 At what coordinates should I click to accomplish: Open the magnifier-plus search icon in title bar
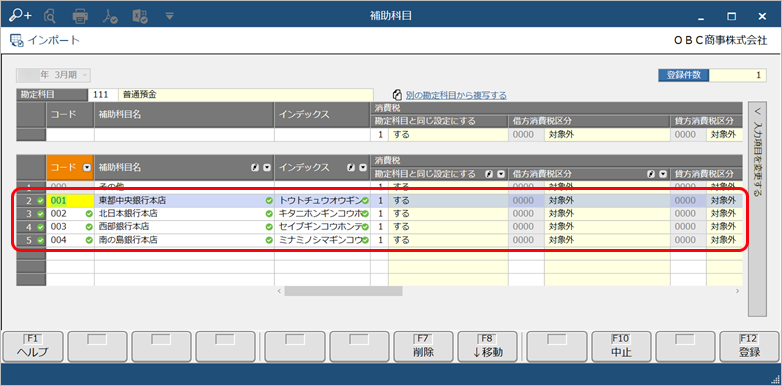tap(20, 15)
